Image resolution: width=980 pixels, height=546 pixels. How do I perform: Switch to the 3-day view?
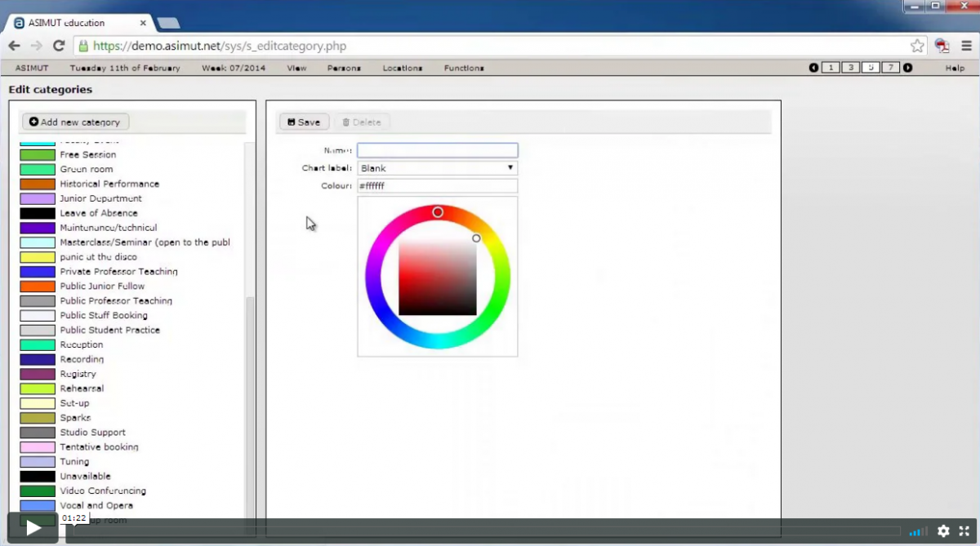pos(850,67)
